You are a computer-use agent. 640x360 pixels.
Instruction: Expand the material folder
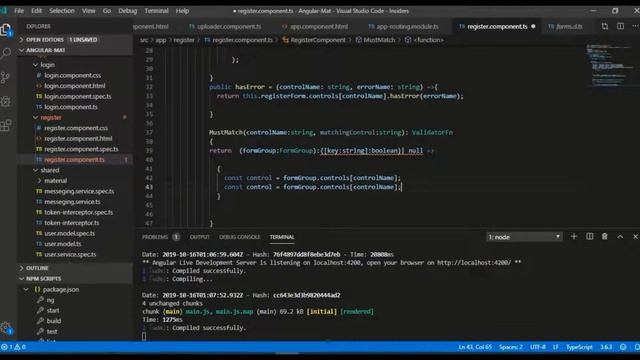pyautogui.click(x=56, y=181)
